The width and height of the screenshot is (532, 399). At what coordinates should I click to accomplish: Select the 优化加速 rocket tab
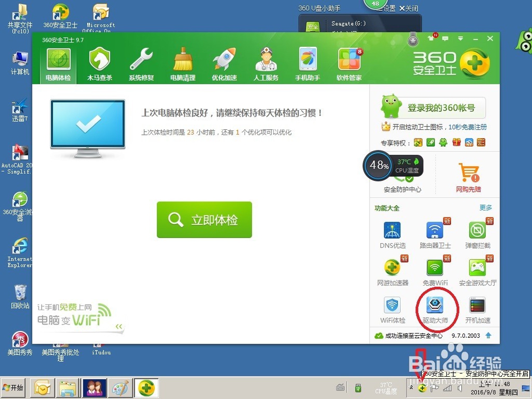click(225, 64)
